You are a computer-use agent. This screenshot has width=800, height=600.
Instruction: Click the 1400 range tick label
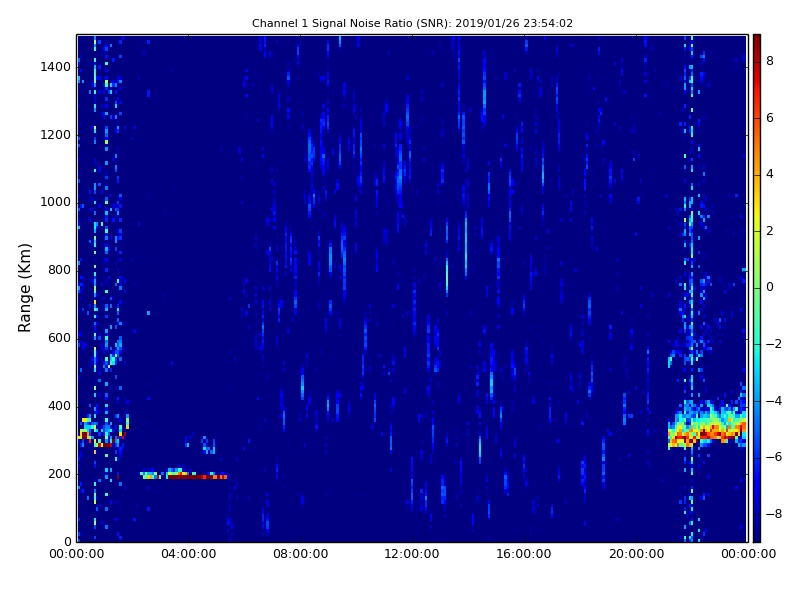click(55, 67)
